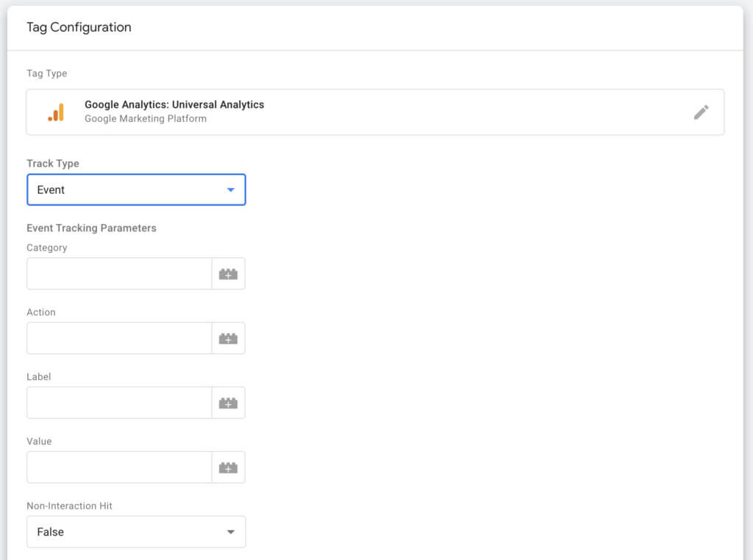Click the Track Type dropdown caret
The height and width of the screenshot is (560, 753).
230,189
